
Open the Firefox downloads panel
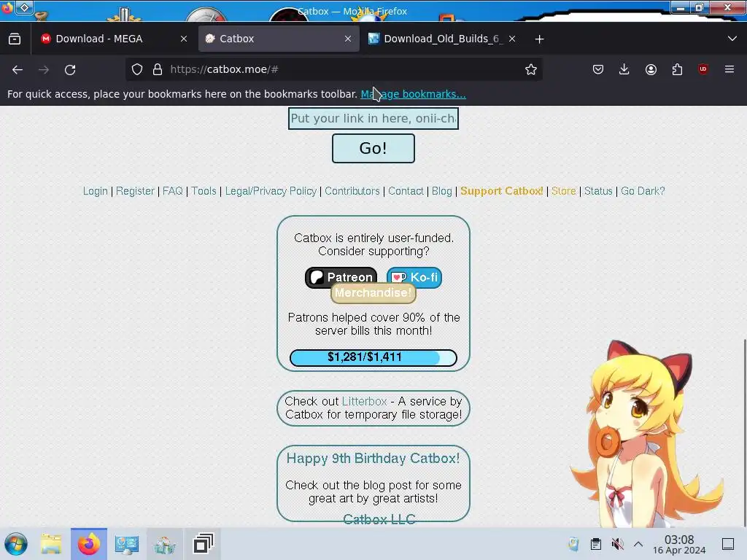click(624, 69)
